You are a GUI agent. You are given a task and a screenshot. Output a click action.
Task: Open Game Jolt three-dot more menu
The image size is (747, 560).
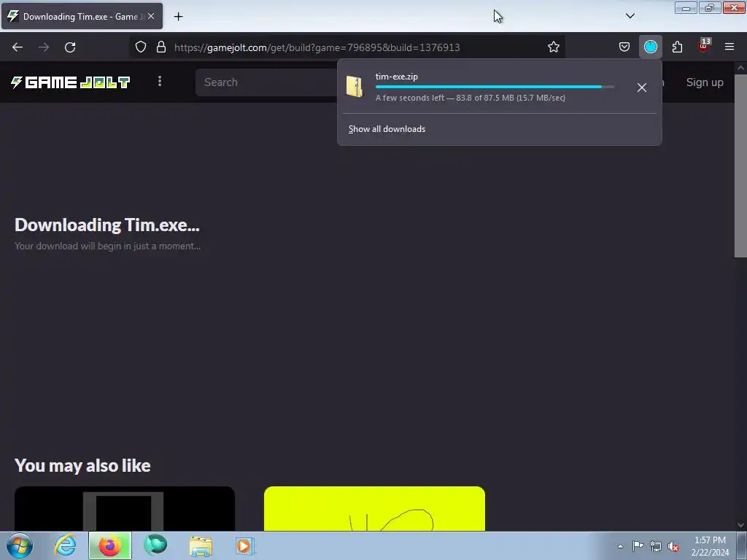point(160,82)
